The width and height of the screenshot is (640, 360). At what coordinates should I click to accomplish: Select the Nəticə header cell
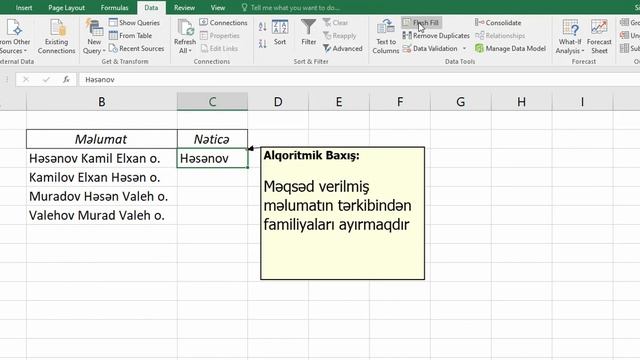pos(212,139)
